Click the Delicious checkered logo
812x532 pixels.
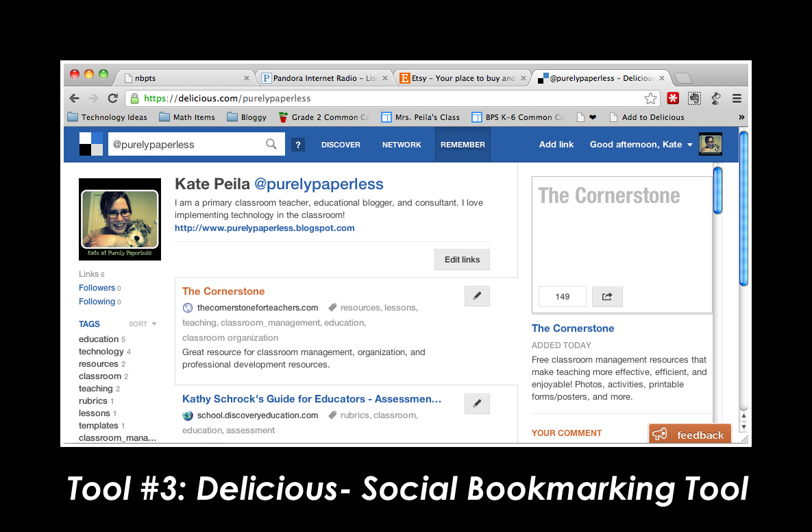tap(90, 144)
